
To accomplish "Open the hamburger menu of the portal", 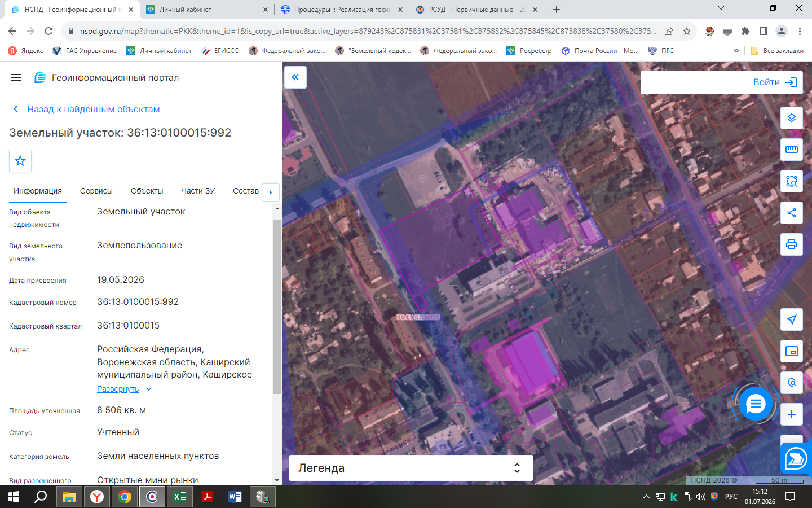I will 16,77.
